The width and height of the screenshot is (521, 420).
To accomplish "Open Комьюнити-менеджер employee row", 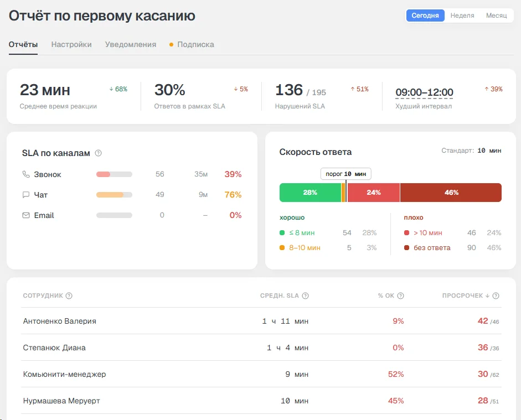I will click(x=261, y=374).
